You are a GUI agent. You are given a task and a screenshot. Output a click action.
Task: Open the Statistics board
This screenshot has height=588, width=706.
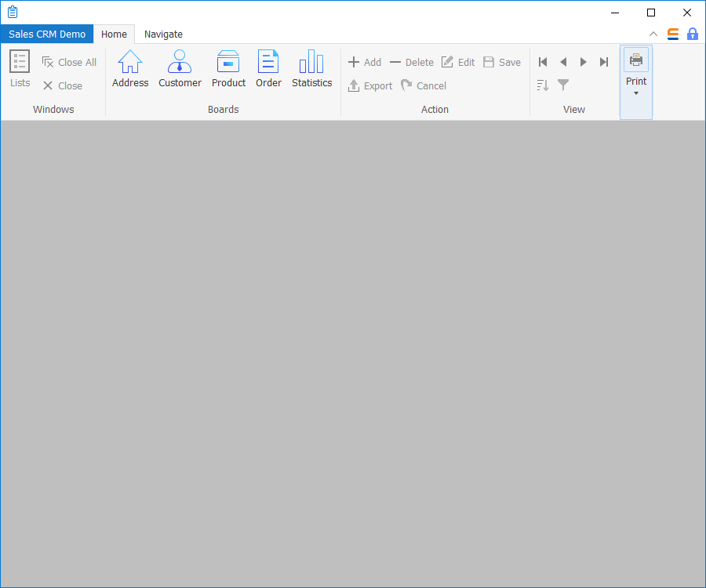click(311, 69)
